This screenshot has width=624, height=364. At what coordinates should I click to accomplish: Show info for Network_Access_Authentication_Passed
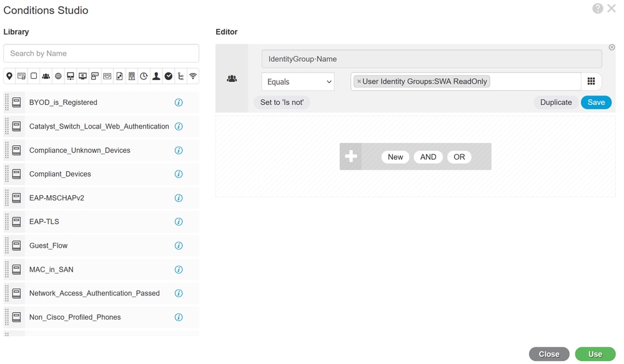tap(179, 293)
